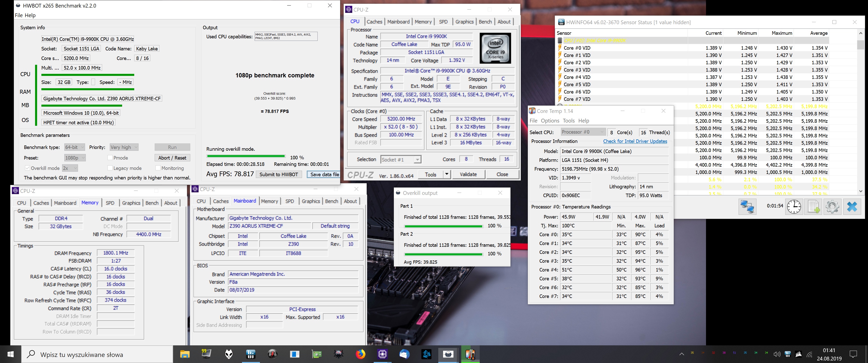Viewport: 868px width, 363px height.
Task: Launch Battle.net from the taskbar
Action: point(426,354)
